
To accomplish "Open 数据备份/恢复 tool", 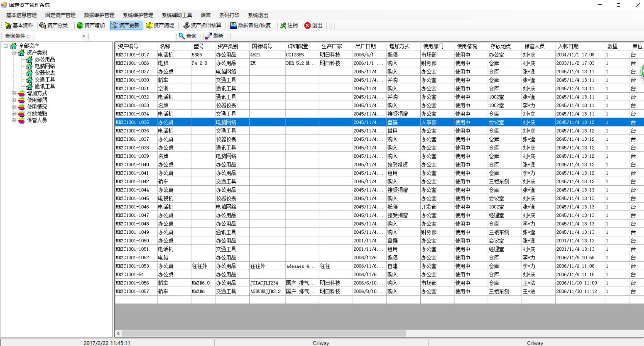I will (x=250, y=25).
